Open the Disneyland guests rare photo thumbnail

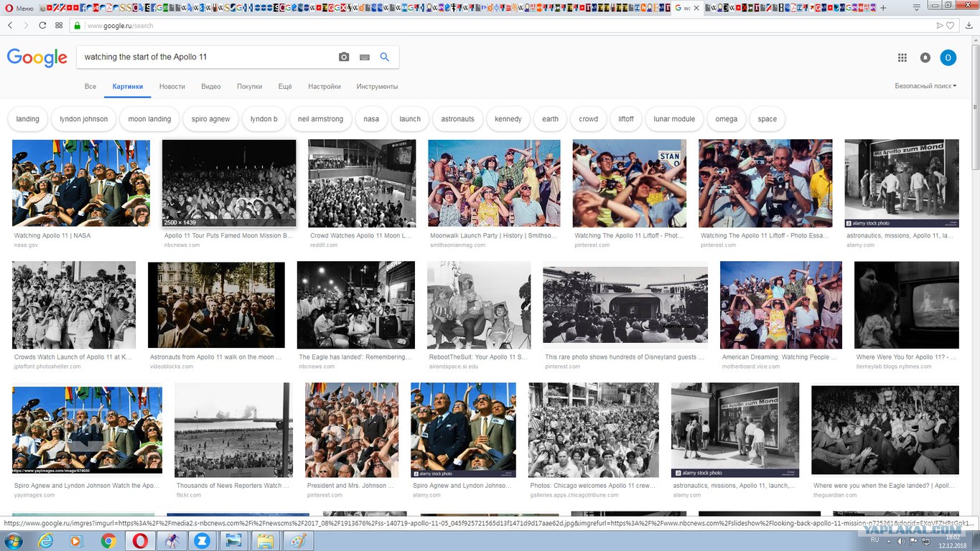click(x=625, y=304)
